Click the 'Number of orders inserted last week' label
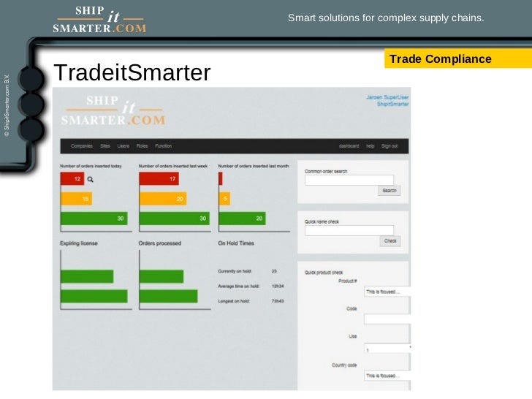The width and height of the screenshot is (532, 399). [x=173, y=166]
